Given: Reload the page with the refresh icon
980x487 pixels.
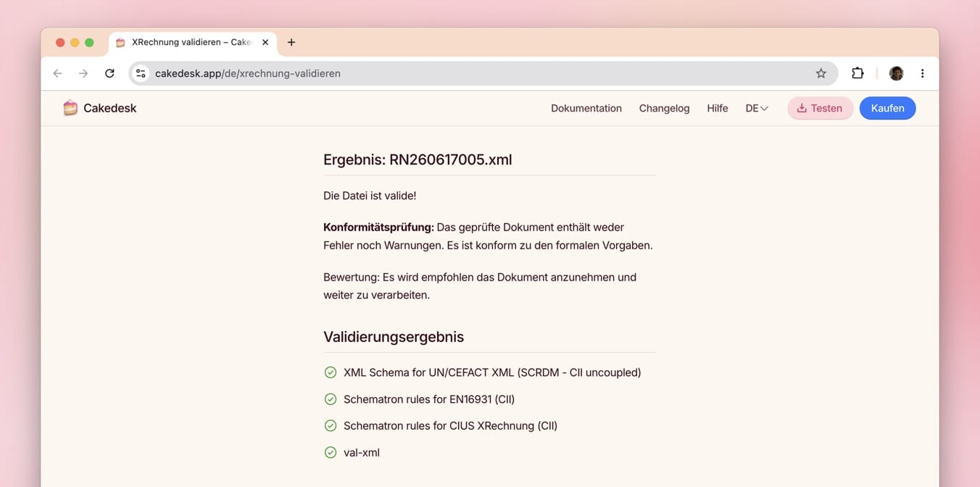Looking at the screenshot, I should click(109, 73).
